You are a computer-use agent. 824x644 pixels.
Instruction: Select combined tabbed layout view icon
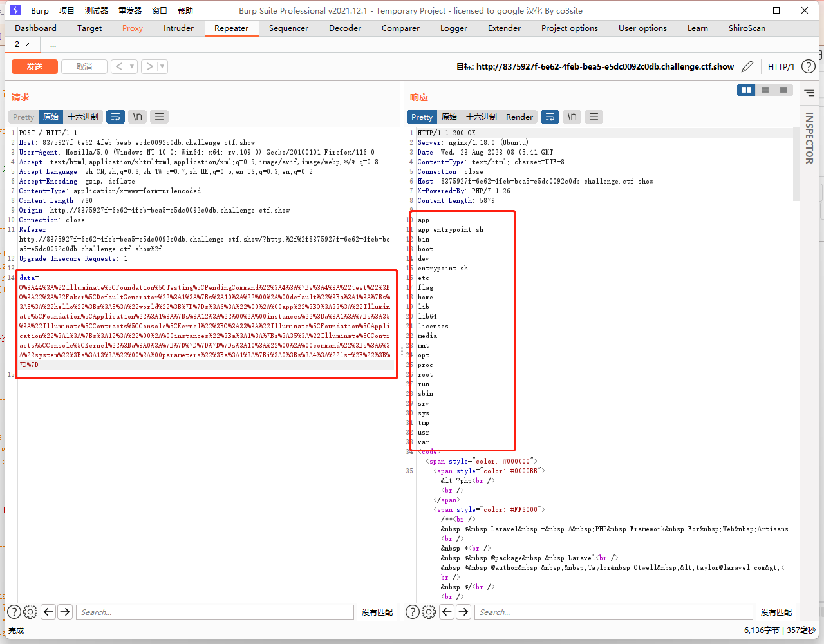783,90
